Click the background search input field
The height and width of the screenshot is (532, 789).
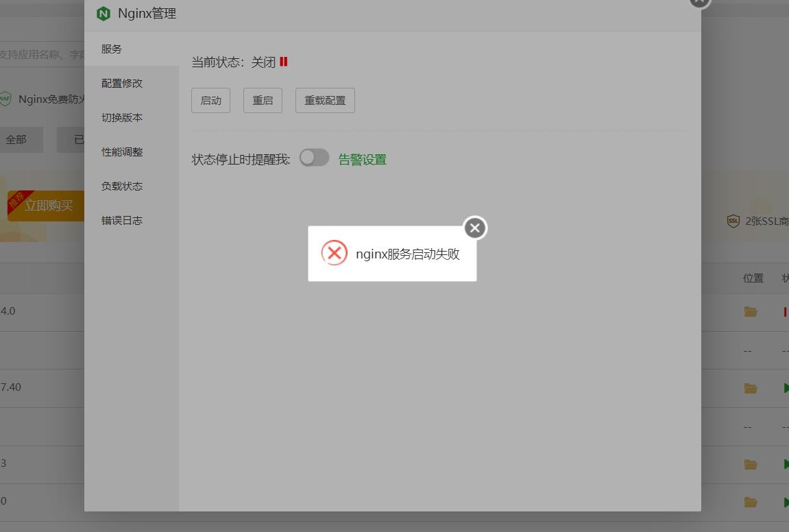(43, 54)
